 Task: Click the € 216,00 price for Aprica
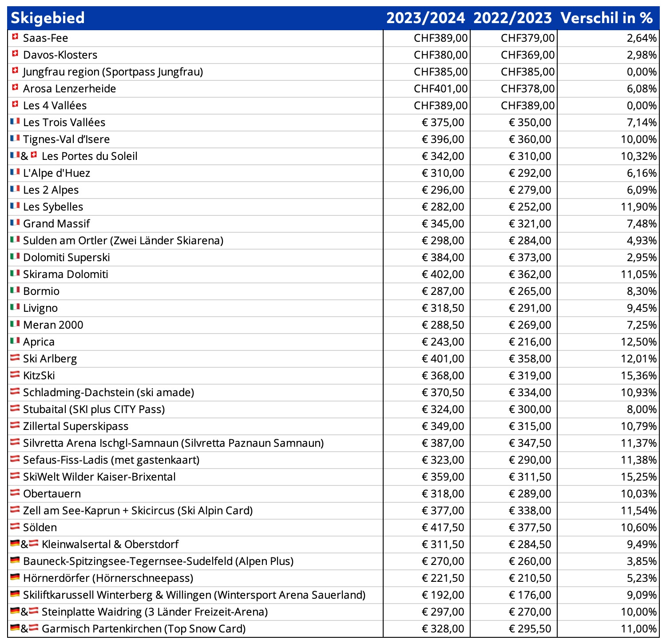530,342
